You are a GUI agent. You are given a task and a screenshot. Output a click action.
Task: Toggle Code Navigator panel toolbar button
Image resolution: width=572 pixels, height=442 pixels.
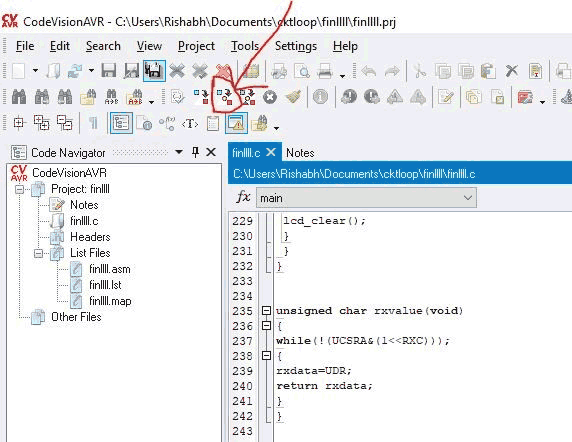pyautogui.click(x=121, y=123)
